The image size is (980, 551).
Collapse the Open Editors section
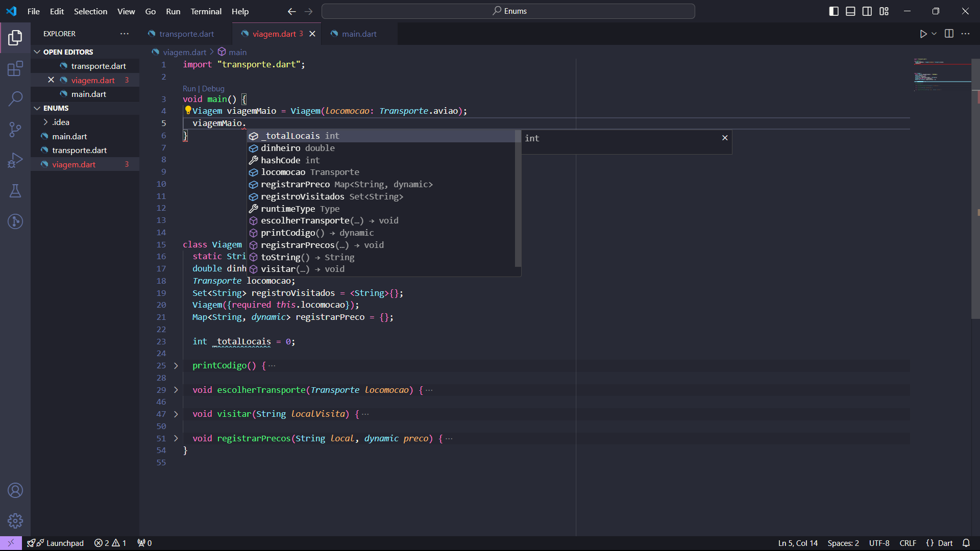coord(37,52)
